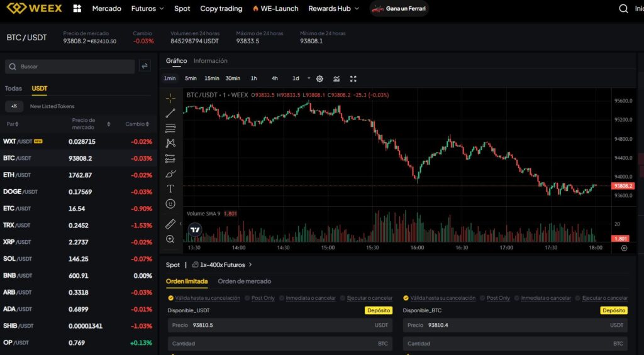Select Ejecutar o cancelar in sell panel
Viewport: 644px width, 355px height.
coord(601,298)
